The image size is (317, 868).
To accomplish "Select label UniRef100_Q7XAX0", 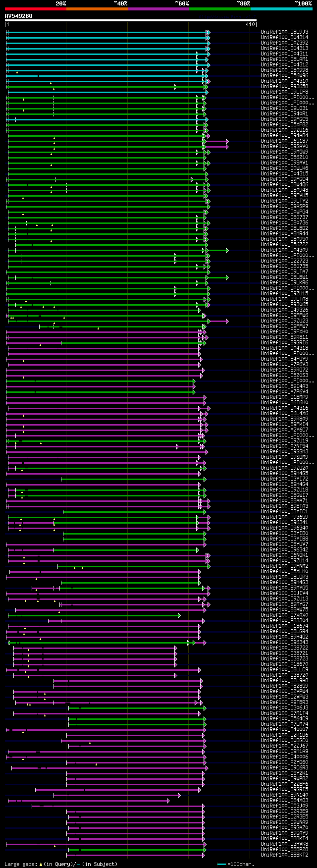I will click(284, 615).
